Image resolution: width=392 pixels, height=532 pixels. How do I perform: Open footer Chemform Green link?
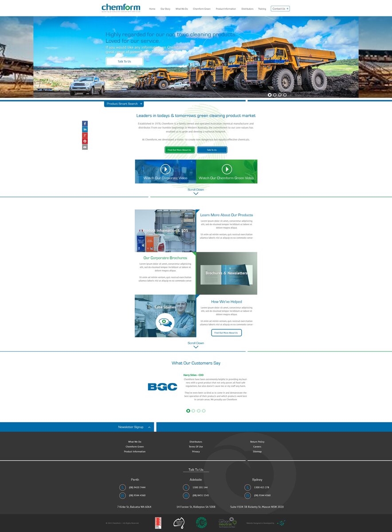[135, 446]
